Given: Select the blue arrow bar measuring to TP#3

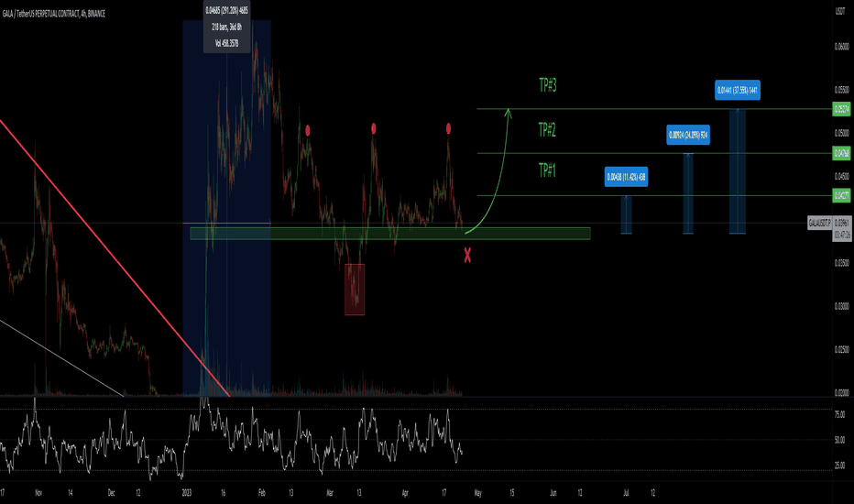Looking at the screenshot, I should coord(738,171).
